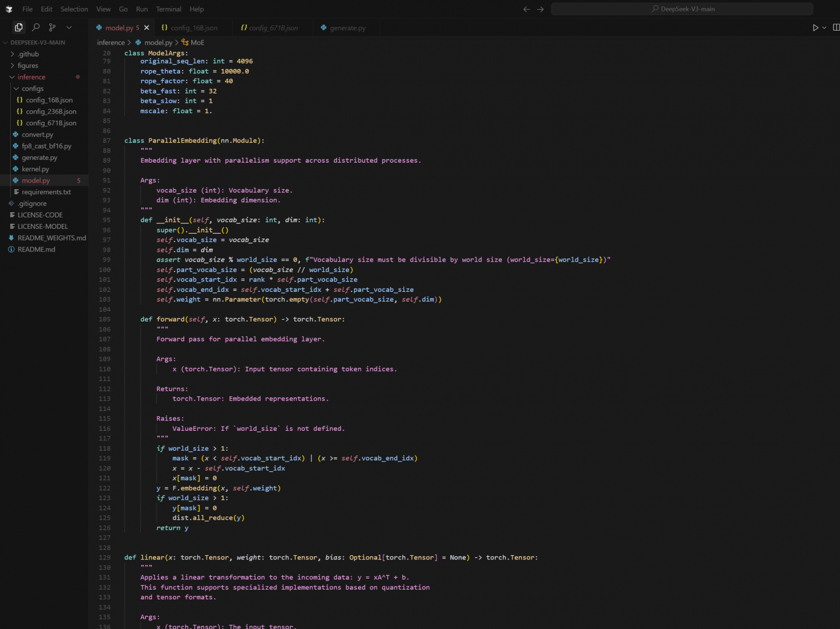Open the Search view from the activity bar
840x629 pixels.
35,27
